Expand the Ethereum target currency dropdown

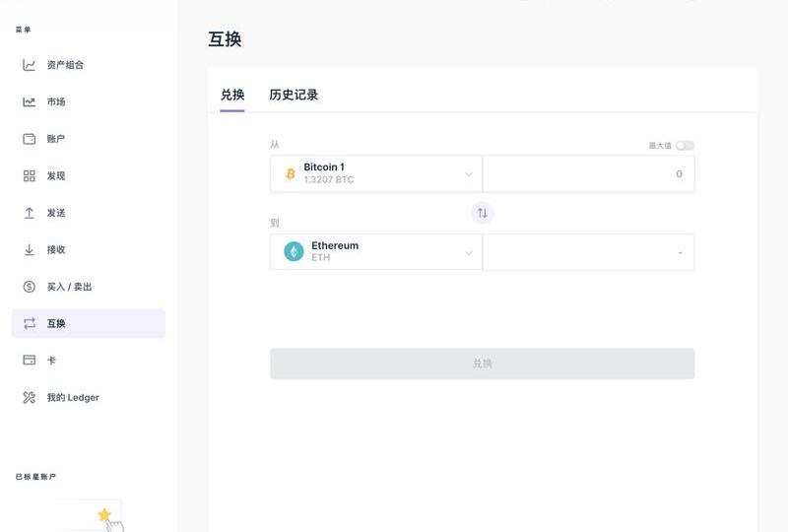point(469,252)
